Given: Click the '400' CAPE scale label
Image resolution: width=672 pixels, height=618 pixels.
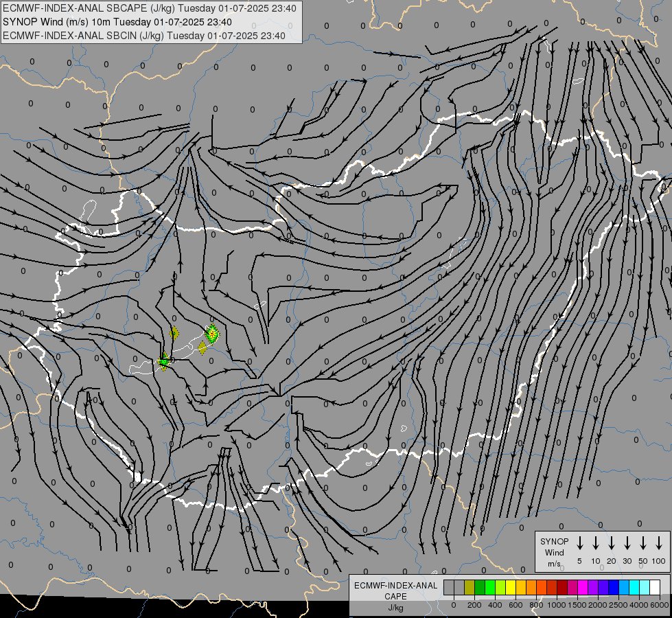Looking at the screenshot, I should click(495, 605).
